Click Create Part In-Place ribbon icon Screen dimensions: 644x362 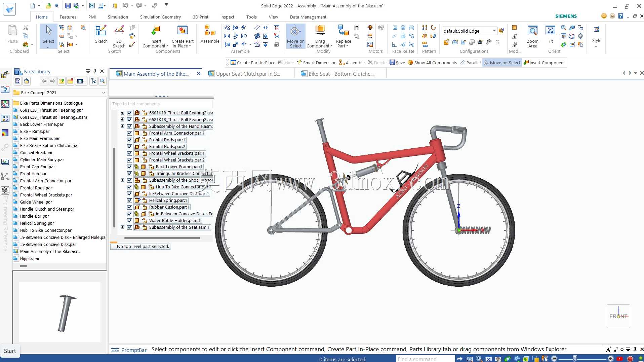tap(183, 36)
